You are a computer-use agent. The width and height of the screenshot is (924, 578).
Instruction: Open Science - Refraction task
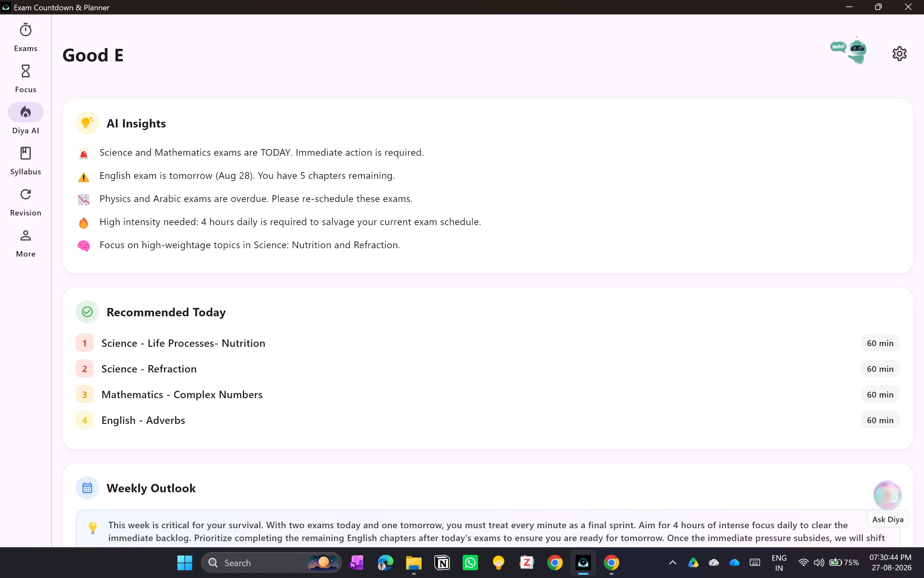coord(149,369)
